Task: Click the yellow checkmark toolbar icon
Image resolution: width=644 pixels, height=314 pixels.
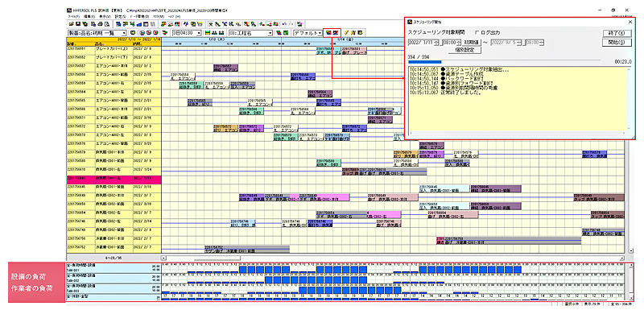Action: point(346,32)
